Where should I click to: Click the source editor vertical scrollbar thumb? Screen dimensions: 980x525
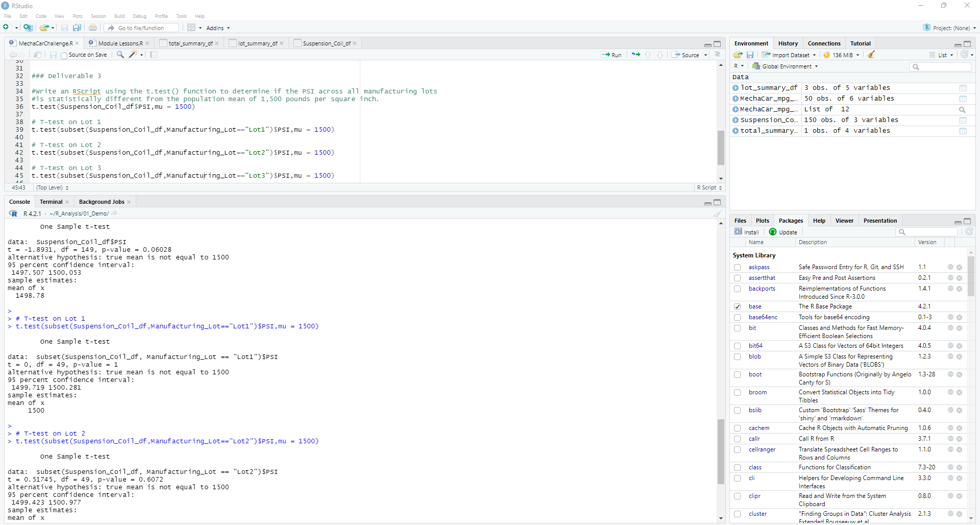point(721,148)
